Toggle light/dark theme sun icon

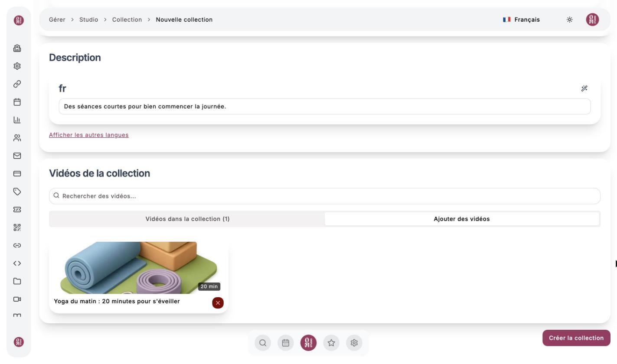569,19
